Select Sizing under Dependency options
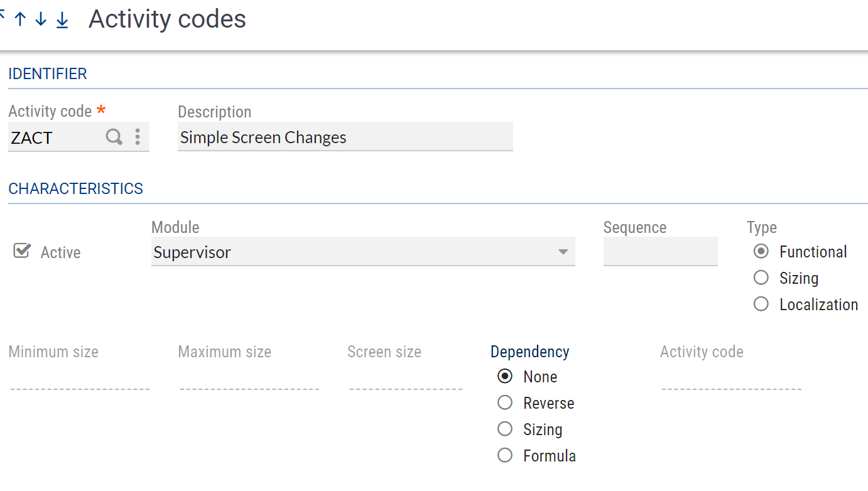This screenshot has height=491, width=868. click(x=505, y=429)
